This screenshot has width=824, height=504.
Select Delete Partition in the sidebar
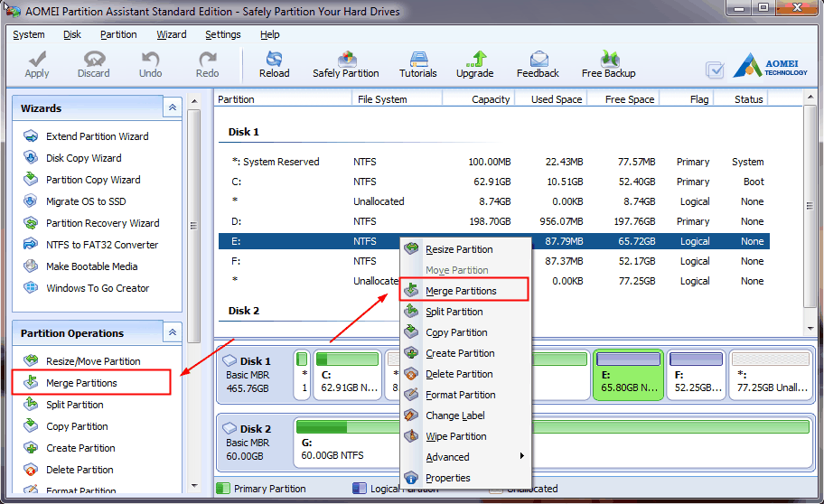(x=69, y=470)
